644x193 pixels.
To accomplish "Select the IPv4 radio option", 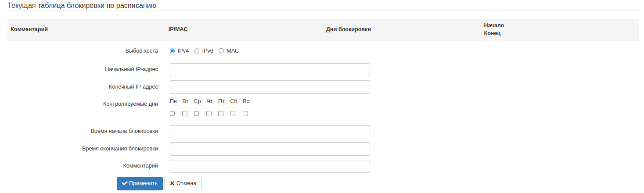I will click(x=173, y=51).
